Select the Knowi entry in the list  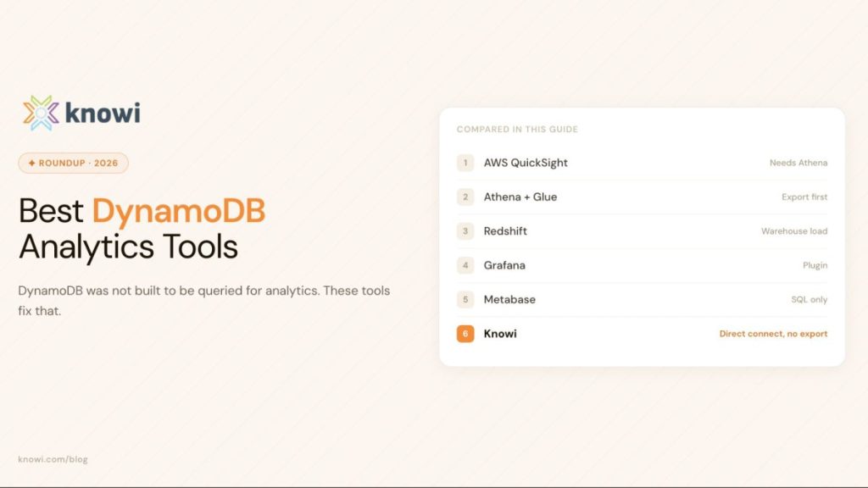pos(500,334)
